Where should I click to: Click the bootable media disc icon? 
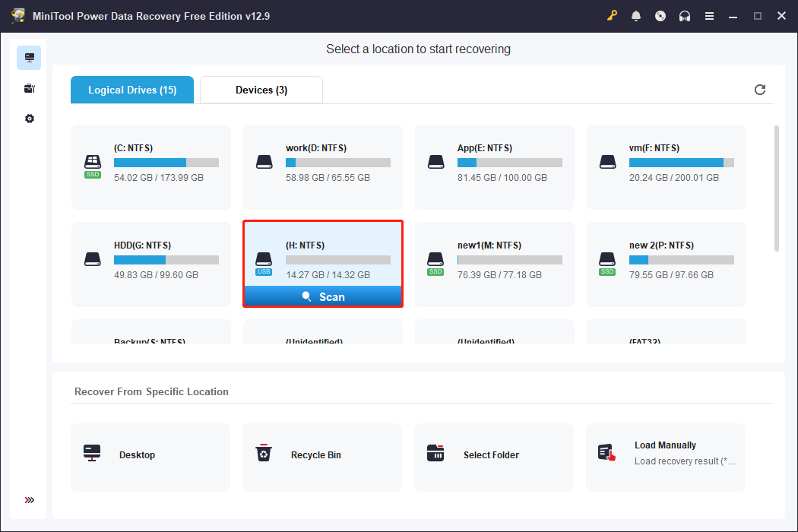coord(660,16)
